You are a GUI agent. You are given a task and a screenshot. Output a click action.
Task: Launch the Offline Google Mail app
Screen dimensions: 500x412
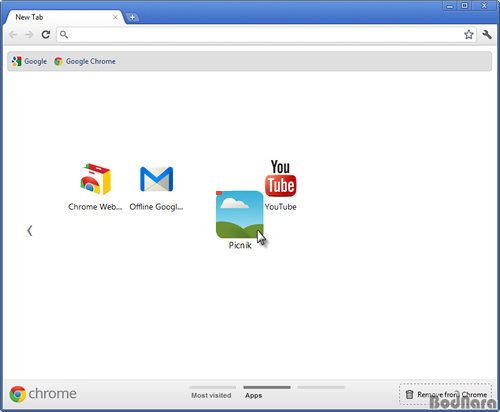click(x=156, y=179)
